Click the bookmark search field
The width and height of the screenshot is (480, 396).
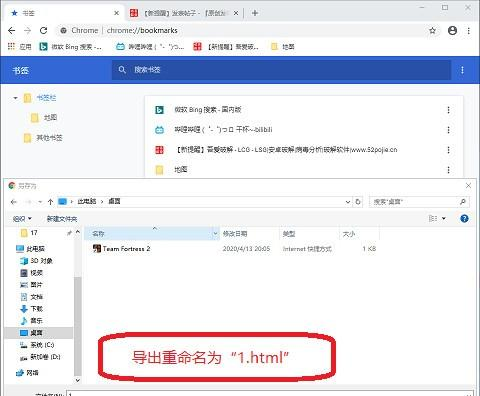pos(281,70)
